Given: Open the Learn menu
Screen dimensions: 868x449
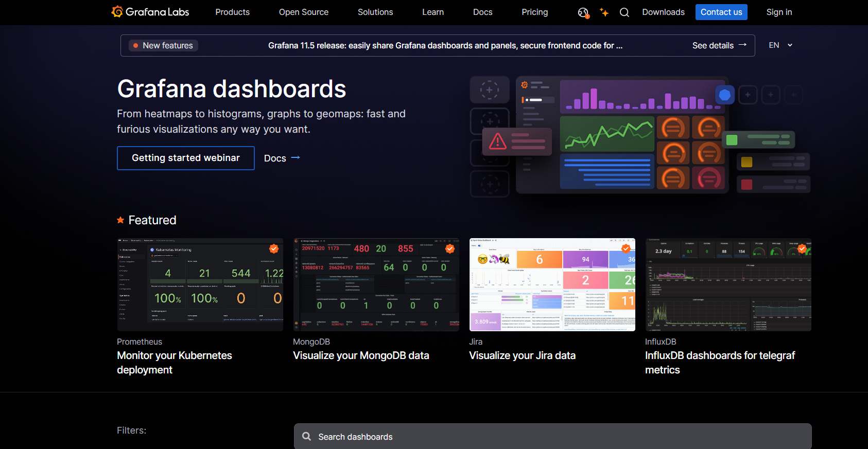Looking at the screenshot, I should [433, 12].
